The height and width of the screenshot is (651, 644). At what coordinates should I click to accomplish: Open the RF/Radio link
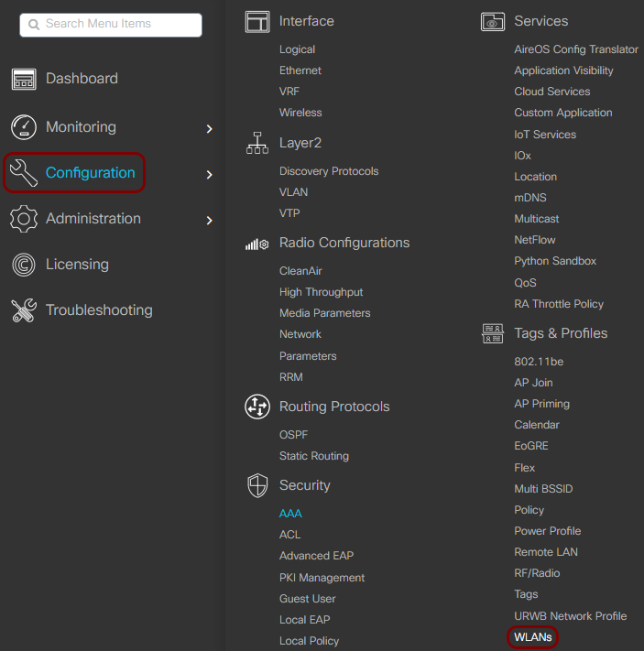pos(537,573)
